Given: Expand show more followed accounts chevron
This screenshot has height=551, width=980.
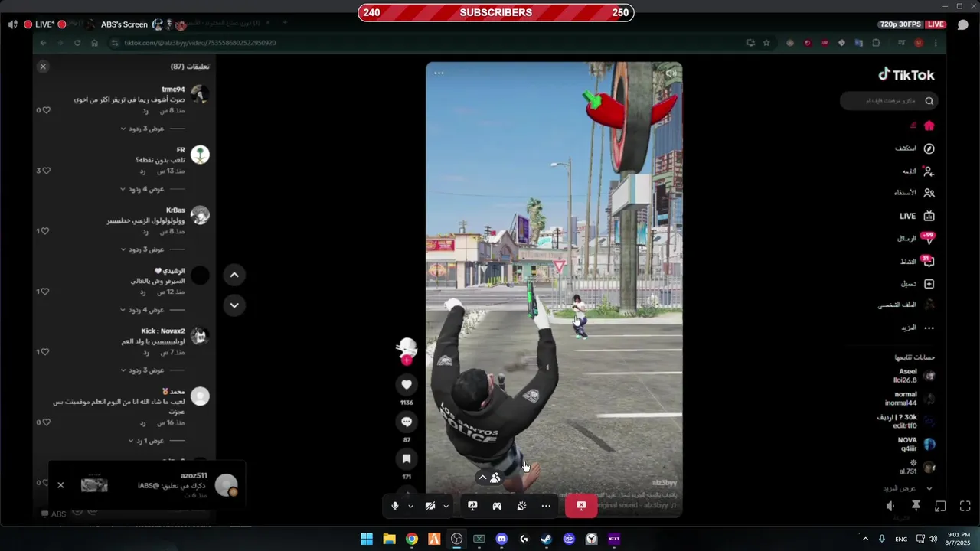Looking at the screenshot, I should click(929, 488).
